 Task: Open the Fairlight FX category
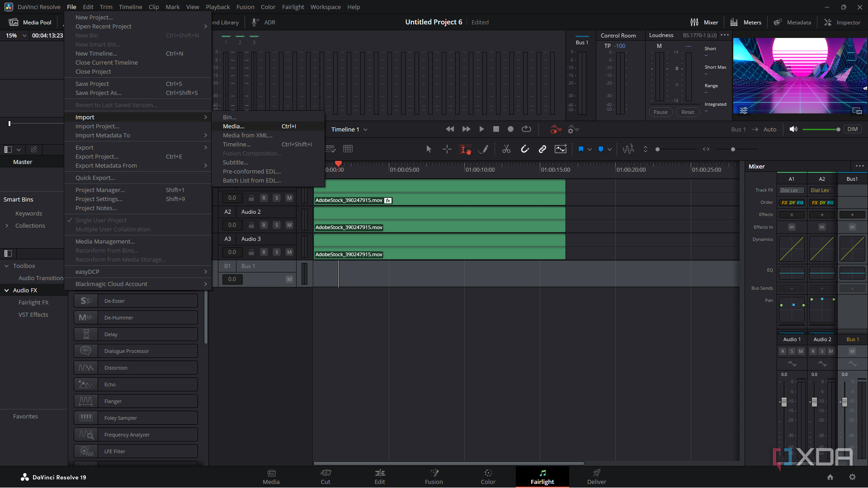tap(33, 302)
